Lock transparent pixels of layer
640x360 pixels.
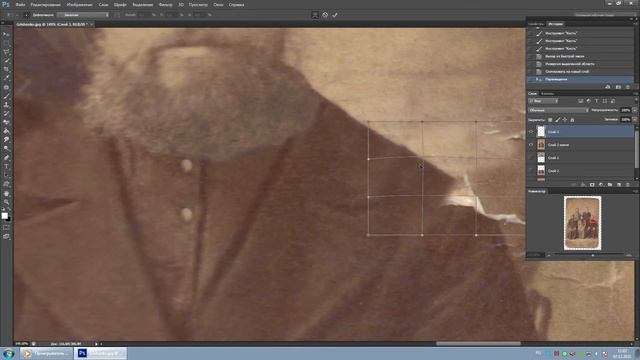[550, 120]
